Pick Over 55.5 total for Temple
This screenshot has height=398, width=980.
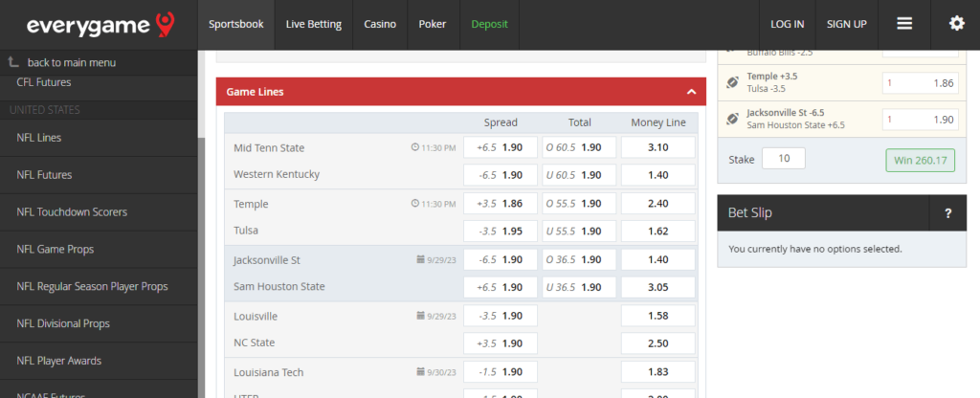[579, 204]
